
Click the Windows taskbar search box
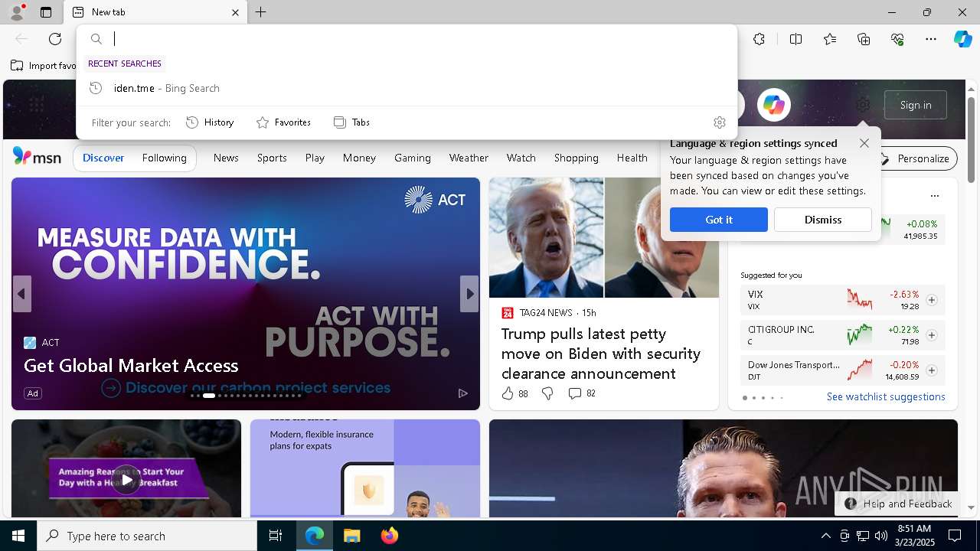(x=147, y=536)
